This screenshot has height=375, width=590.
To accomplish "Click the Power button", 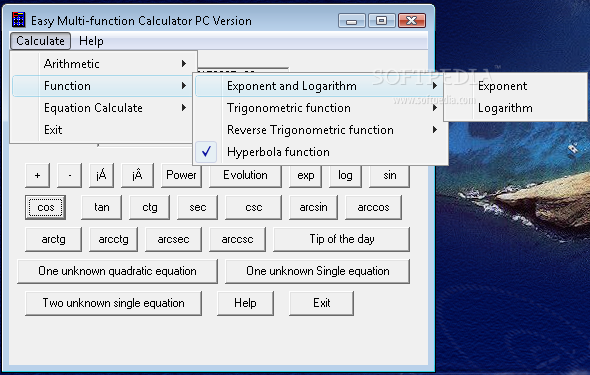I will [x=181, y=175].
